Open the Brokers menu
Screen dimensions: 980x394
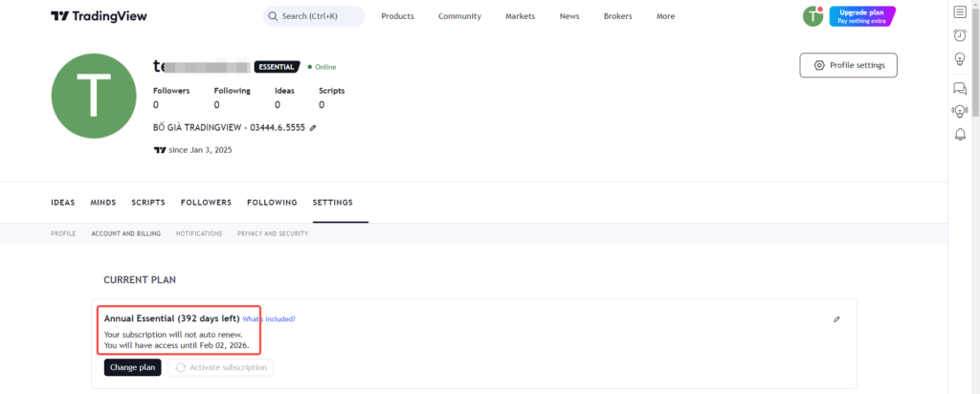tap(617, 16)
